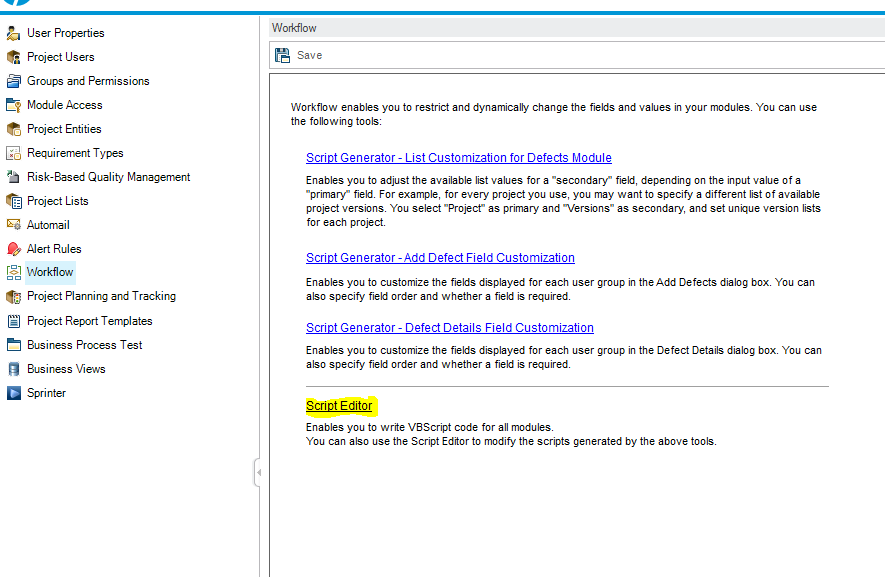Open Script Generator Defect Details Field Customization
This screenshot has height=577, width=885.
(x=450, y=328)
